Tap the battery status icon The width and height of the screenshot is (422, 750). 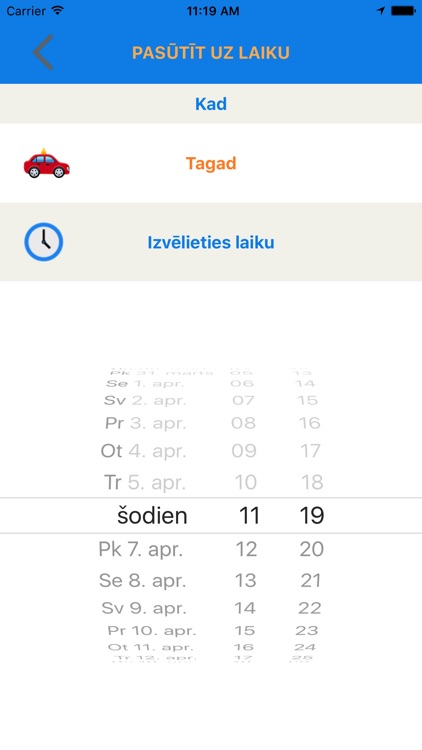[x=403, y=11]
